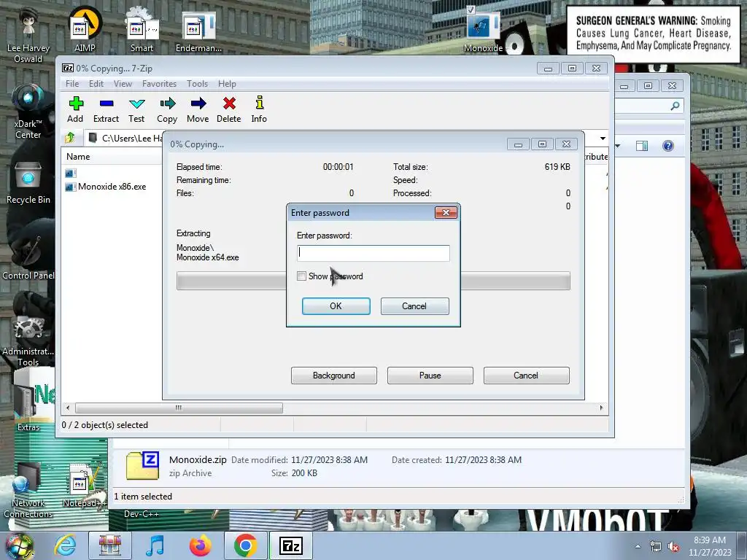Click the network tray icon
Screen dimensions: 747x560
pos(656,547)
